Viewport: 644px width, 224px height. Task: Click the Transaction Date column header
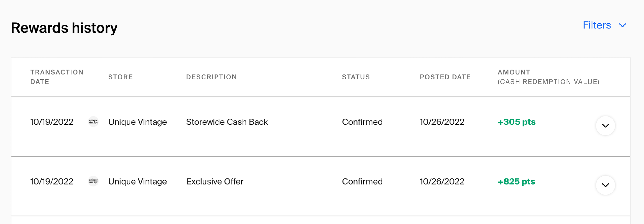click(57, 77)
